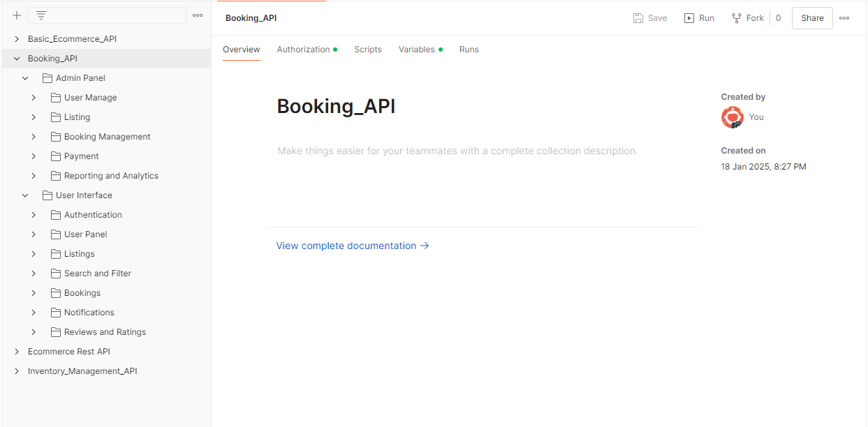Click the collection description placeholder text

point(457,151)
